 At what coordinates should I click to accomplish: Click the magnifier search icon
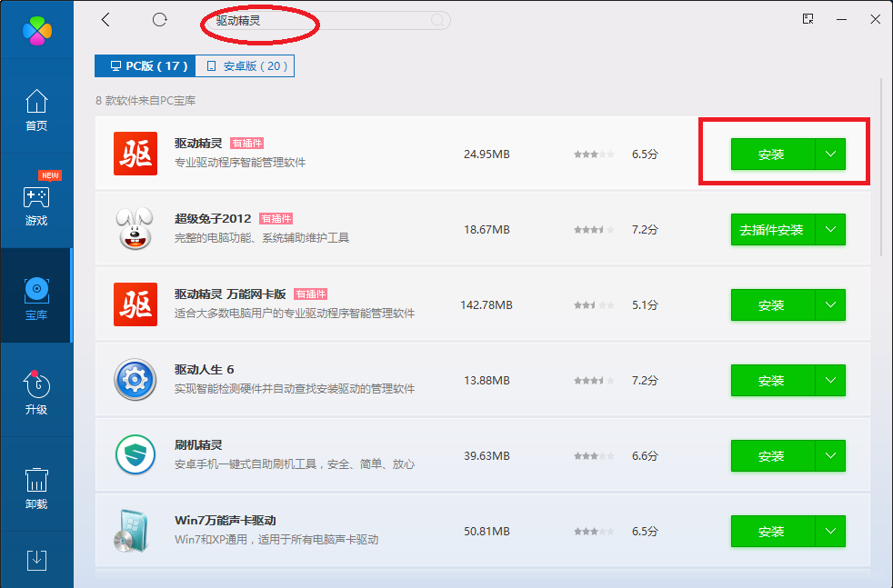click(x=437, y=21)
